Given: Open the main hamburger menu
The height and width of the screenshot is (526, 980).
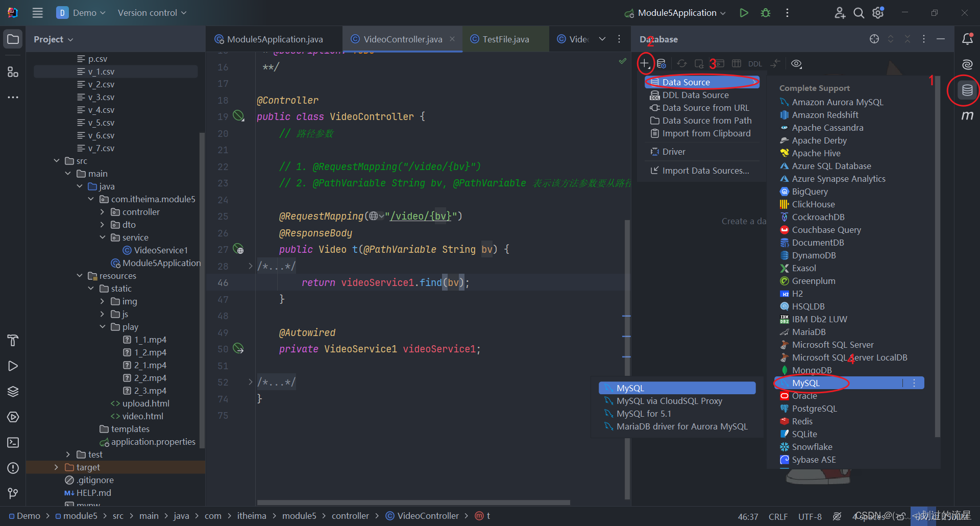Looking at the screenshot, I should 37,13.
